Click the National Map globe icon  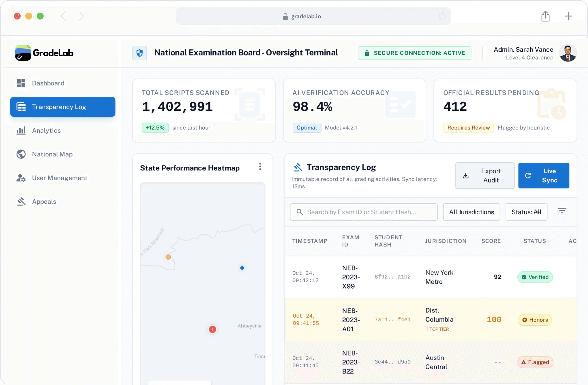pyautogui.click(x=21, y=154)
